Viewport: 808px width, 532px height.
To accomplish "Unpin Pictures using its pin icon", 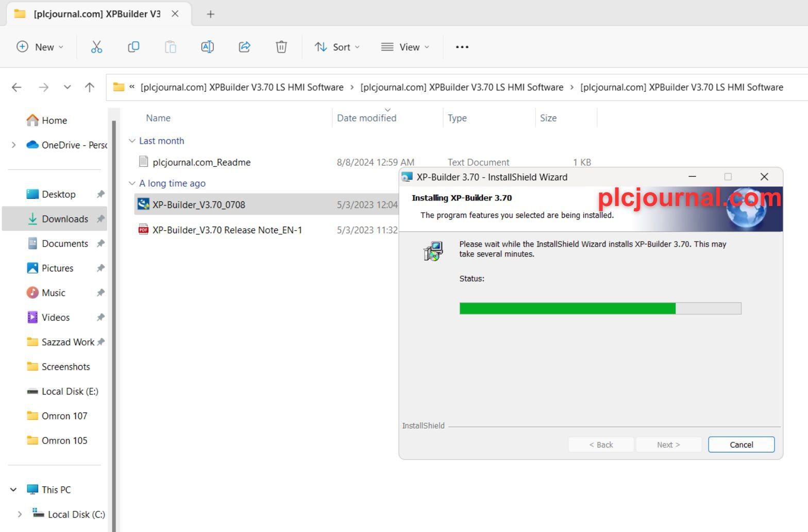I will [x=100, y=268].
